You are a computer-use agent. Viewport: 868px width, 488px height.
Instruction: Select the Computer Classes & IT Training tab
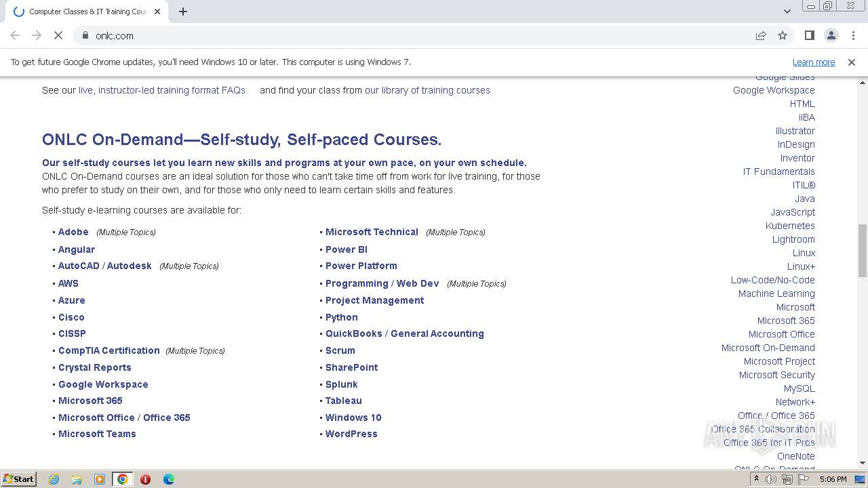point(87,12)
